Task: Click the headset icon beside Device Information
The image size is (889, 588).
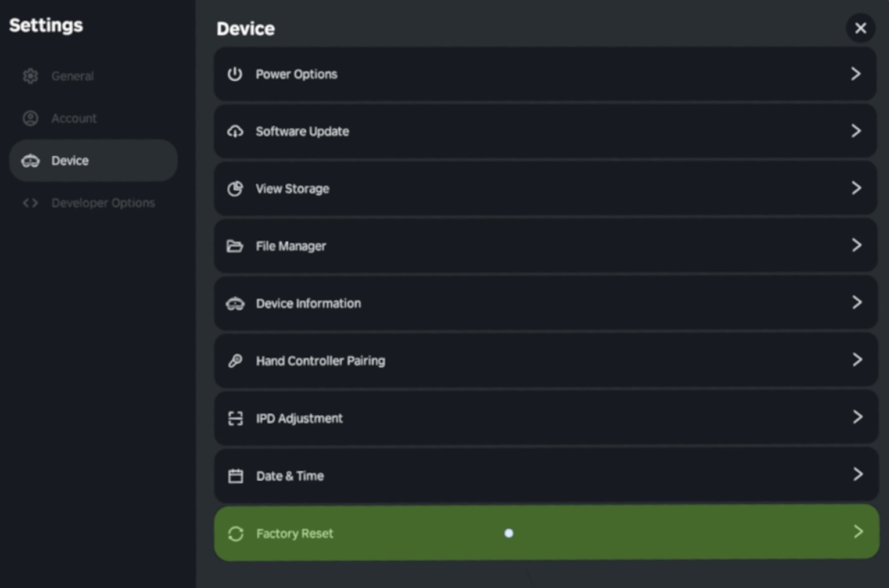Action: (x=235, y=304)
